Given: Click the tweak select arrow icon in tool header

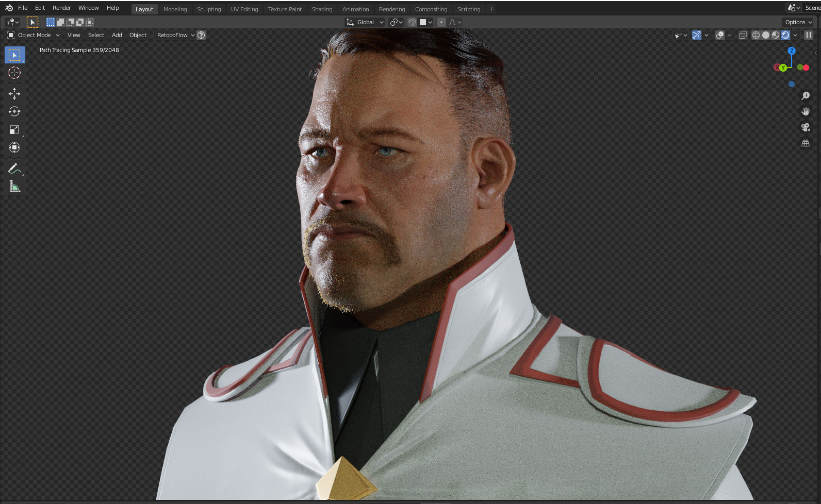Looking at the screenshot, I should tap(32, 22).
